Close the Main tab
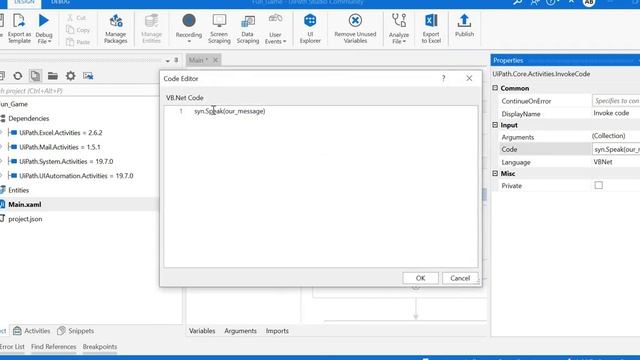 216,60
